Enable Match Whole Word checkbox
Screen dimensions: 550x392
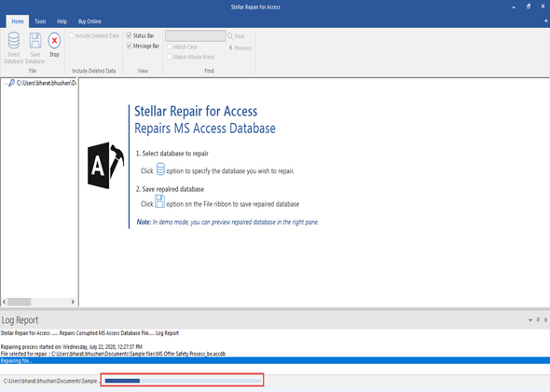click(x=170, y=57)
